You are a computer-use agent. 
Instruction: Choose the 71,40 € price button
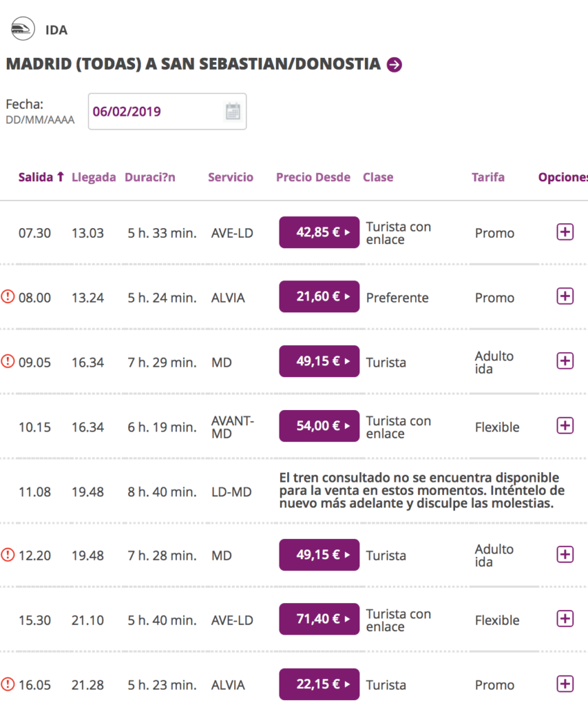tap(319, 619)
